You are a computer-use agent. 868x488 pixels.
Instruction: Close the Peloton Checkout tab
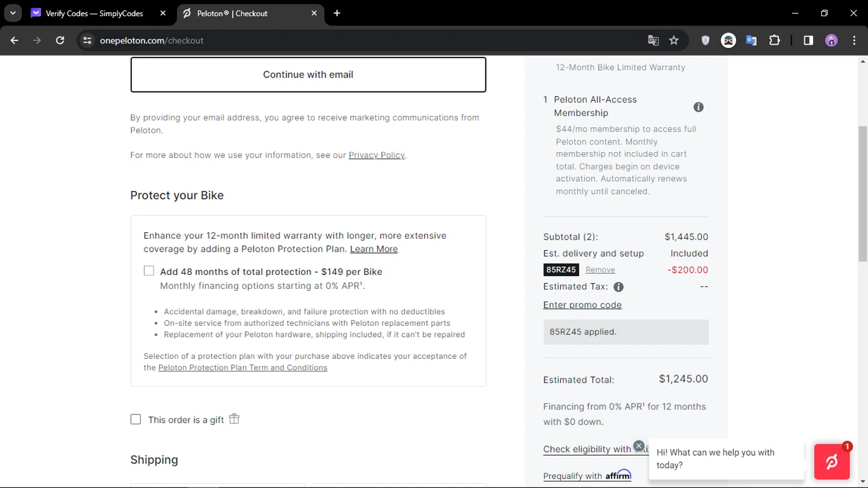[x=314, y=13]
